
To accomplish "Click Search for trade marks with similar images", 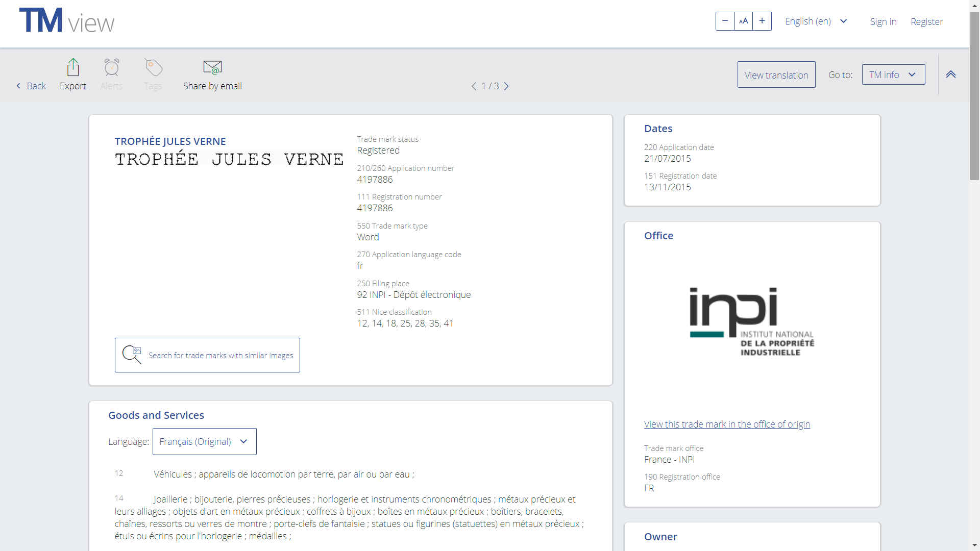I will click(x=207, y=355).
